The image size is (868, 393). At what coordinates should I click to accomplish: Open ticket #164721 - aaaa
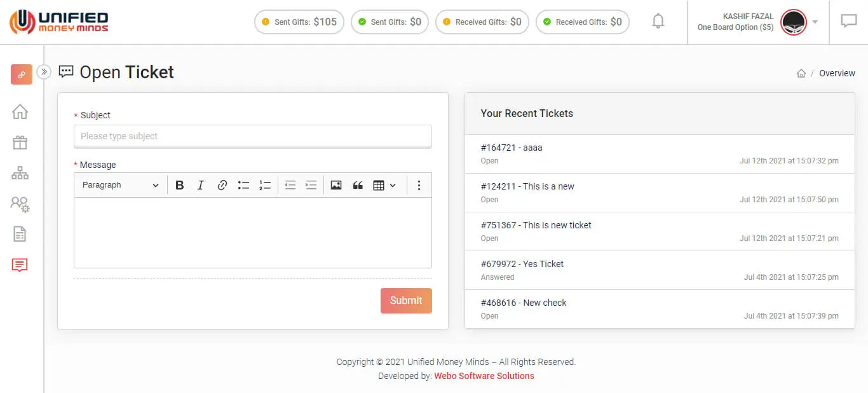tap(512, 148)
